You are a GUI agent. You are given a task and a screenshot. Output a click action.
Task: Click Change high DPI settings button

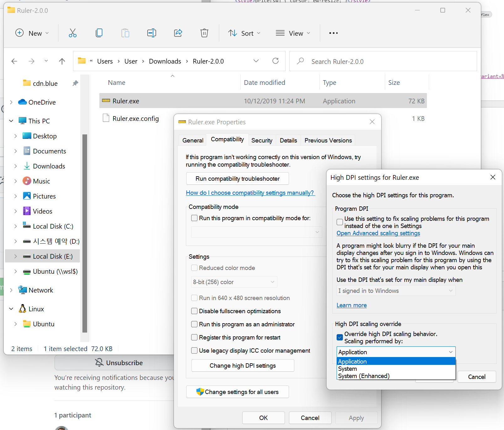(x=243, y=365)
